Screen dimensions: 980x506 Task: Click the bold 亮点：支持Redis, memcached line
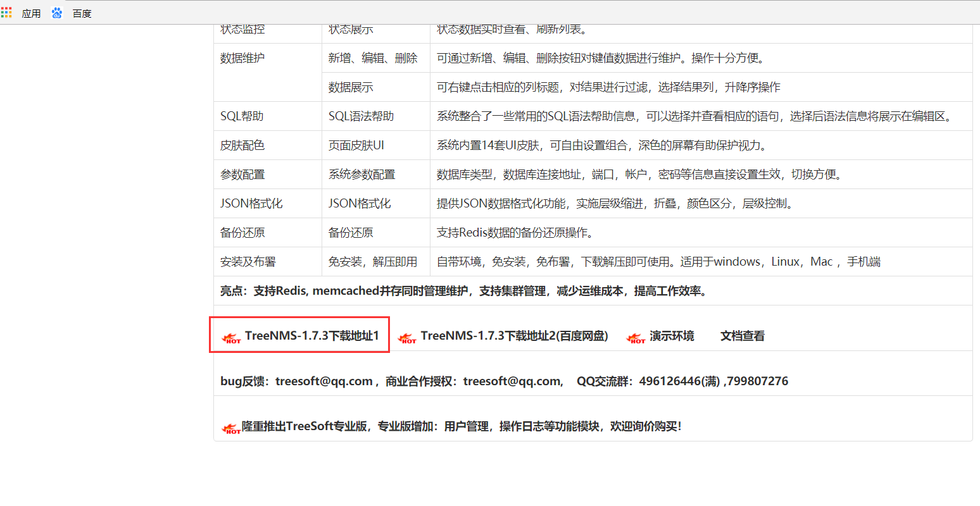pyautogui.click(x=465, y=291)
